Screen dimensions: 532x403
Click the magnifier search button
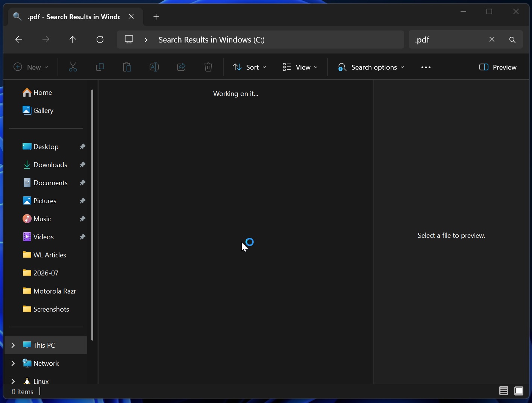[512, 40]
